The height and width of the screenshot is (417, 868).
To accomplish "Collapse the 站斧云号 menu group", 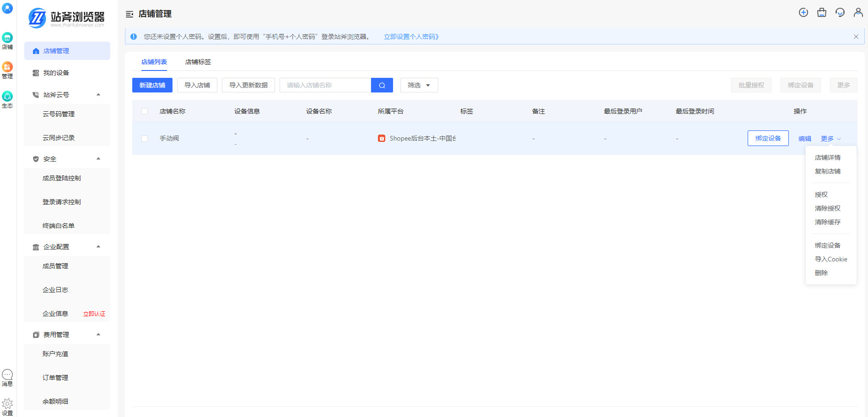I will 98,95.
